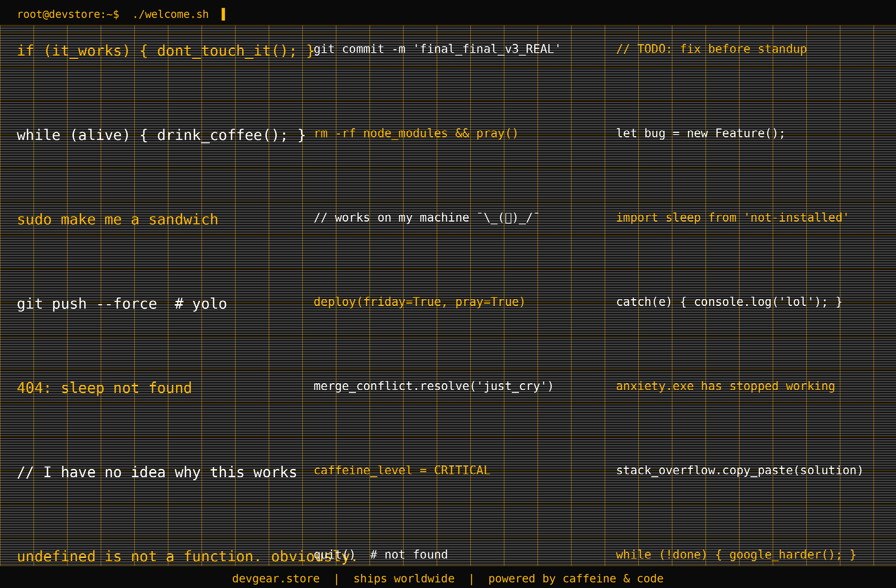Click 'anxiety.exe has stopped working' text
Viewport: 896px width, 588px height.
coord(725,386)
